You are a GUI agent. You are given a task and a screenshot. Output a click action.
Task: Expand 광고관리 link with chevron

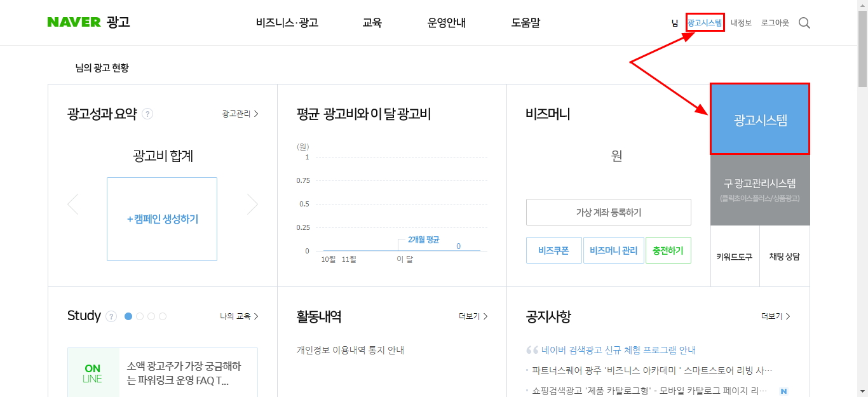point(240,114)
